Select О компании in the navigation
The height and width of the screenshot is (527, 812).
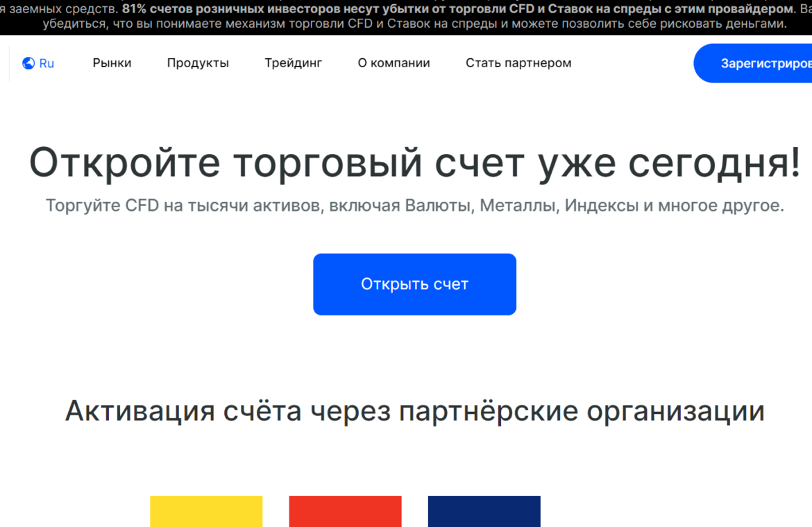[x=394, y=63]
